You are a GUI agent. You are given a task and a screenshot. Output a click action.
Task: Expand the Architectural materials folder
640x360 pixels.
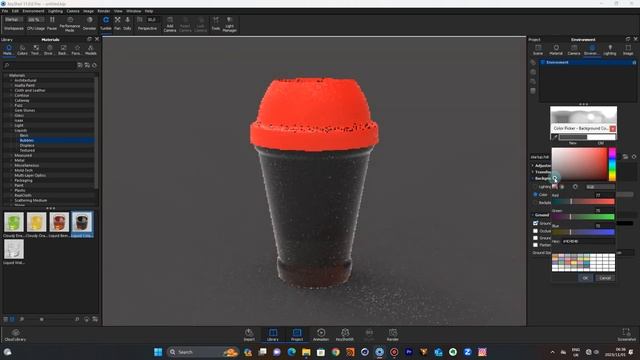pos(11,80)
